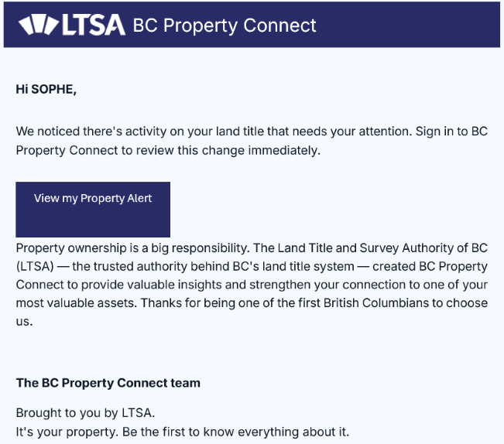Click empty area of the dark blue header banner

(x=418, y=25)
